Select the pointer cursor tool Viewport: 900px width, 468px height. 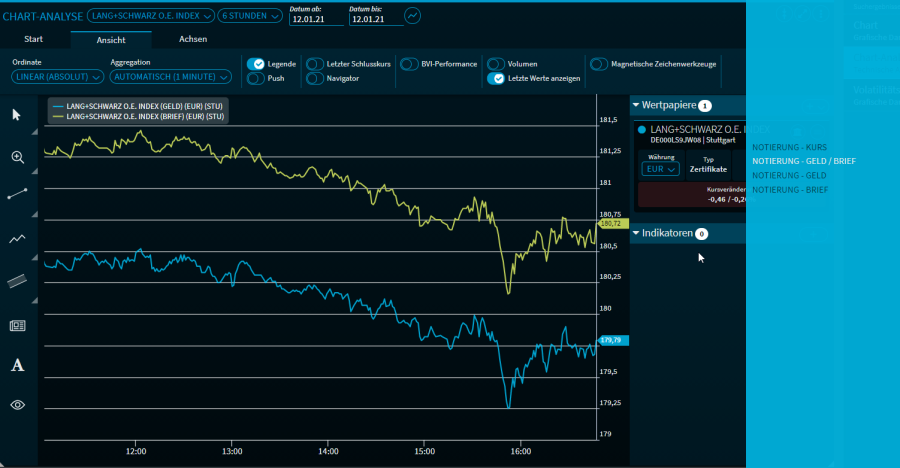(17, 114)
